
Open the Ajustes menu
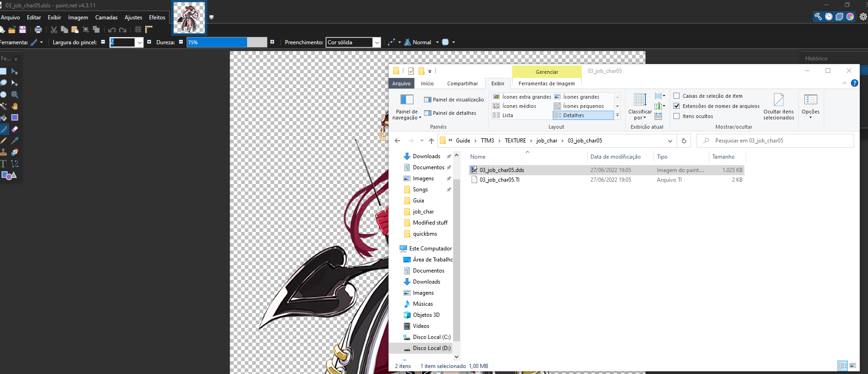tap(133, 18)
